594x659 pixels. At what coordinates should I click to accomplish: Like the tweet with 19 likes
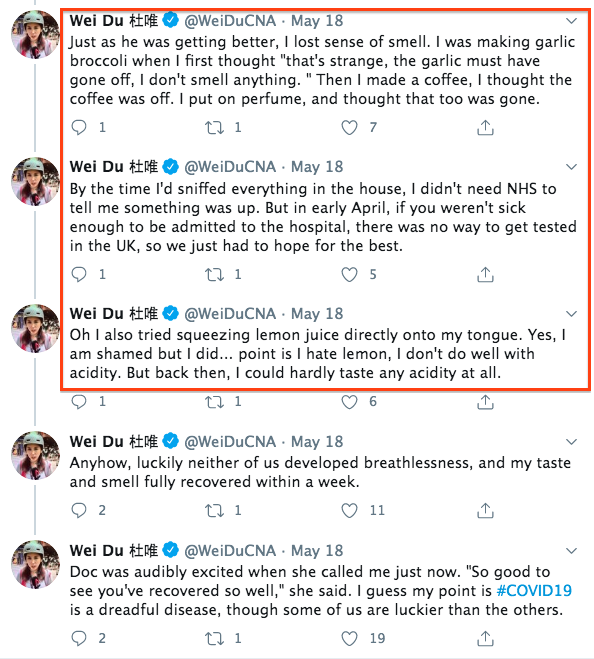(x=349, y=638)
